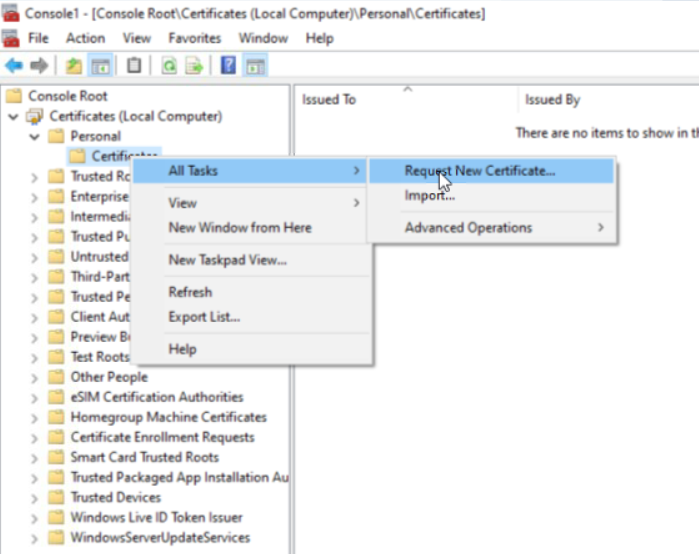Click the green Refresh toolbar icon
The height and width of the screenshot is (554, 699).
pyautogui.click(x=169, y=66)
